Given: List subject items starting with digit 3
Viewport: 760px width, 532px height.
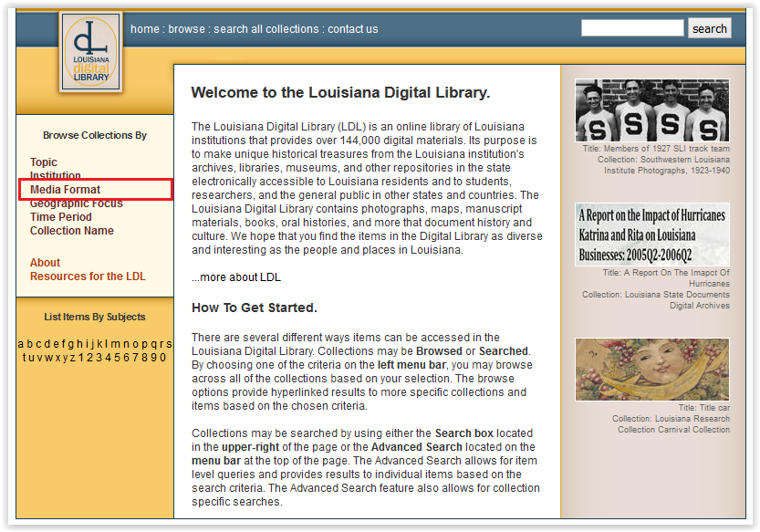Looking at the screenshot, I should 99,358.
